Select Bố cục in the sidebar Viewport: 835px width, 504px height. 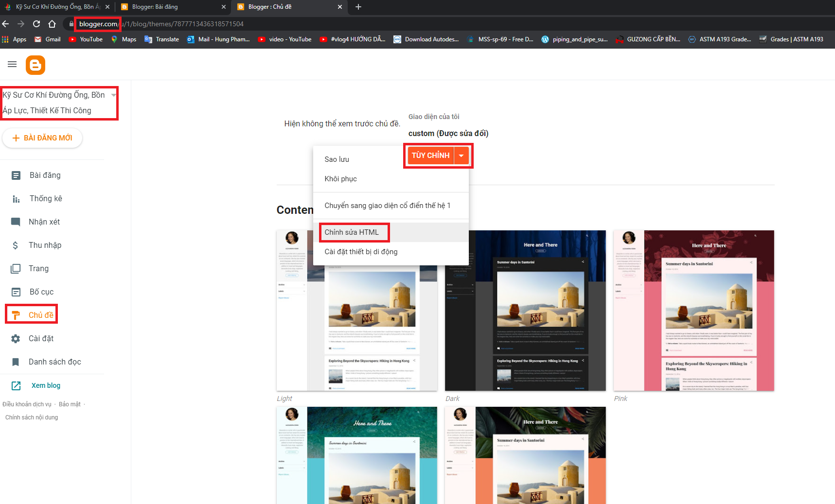tap(41, 292)
